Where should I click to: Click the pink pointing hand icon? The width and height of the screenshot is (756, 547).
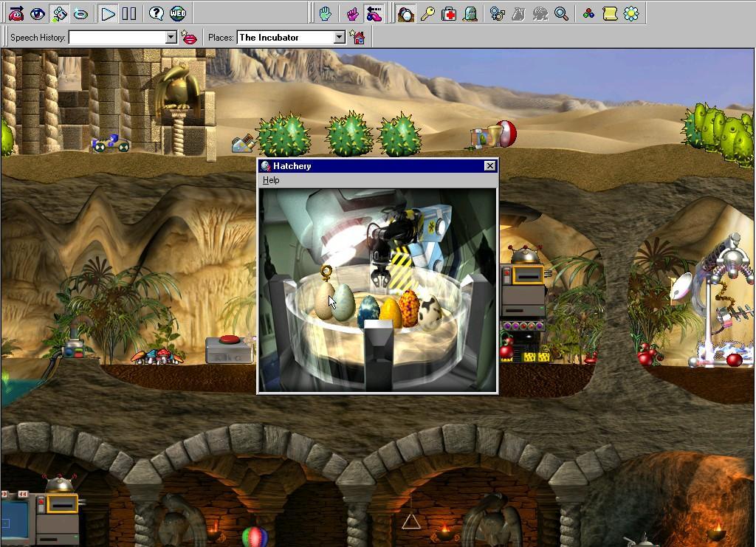click(x=352, y=13)
